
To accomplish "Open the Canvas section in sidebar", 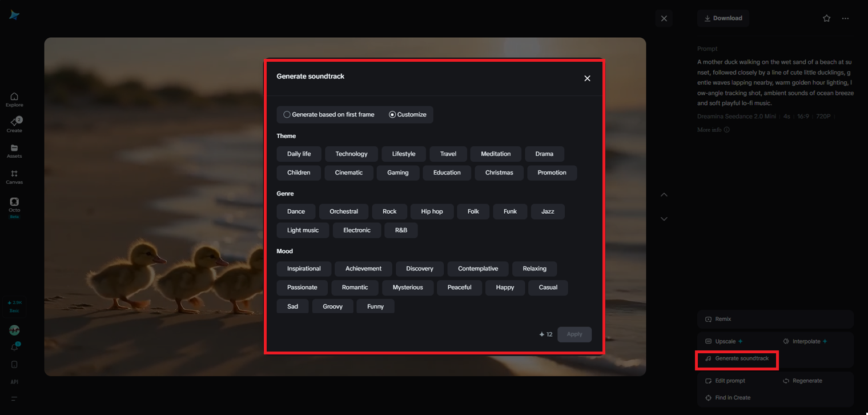I will (x=14, y=177).
